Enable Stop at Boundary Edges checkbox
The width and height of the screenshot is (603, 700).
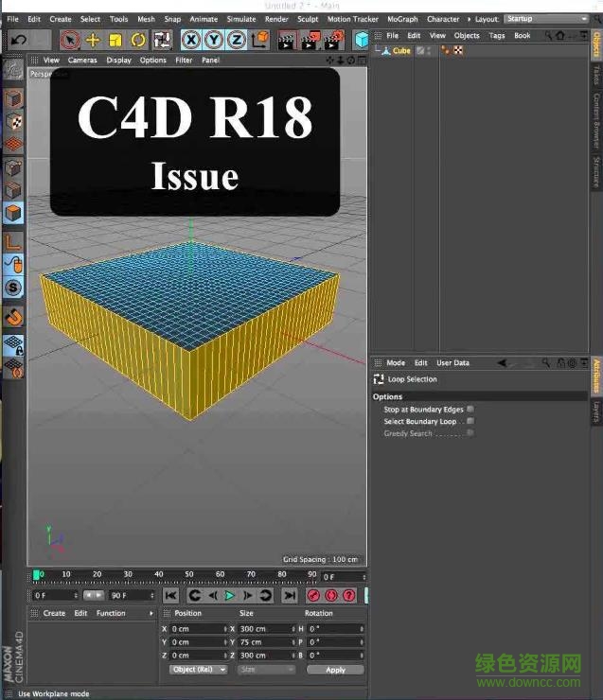[470, 410]
